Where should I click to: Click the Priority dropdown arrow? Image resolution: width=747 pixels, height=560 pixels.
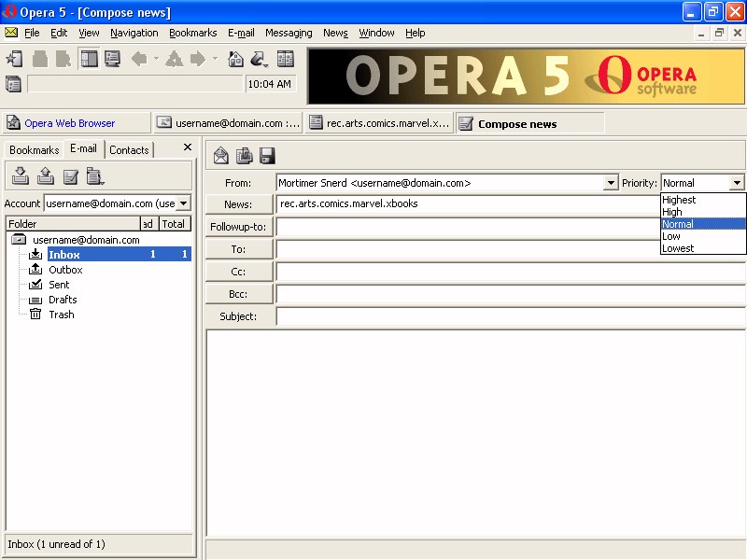pos(737,182)
